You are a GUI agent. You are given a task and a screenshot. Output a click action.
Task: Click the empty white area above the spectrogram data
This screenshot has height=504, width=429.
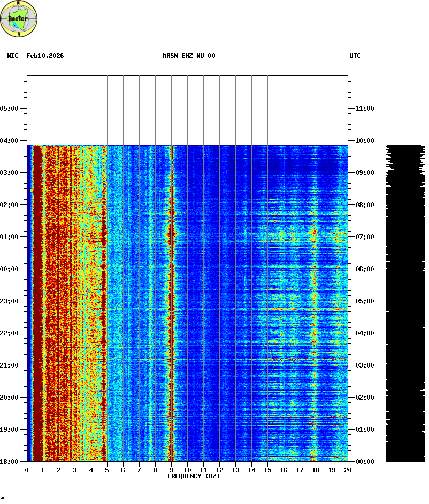pyautogui.click(x=187, y=110)
